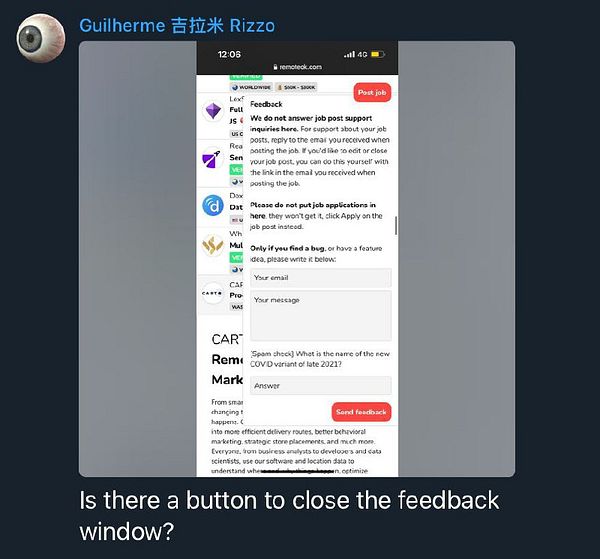Click the blue 'd' company logo

[x=213, y=206]
